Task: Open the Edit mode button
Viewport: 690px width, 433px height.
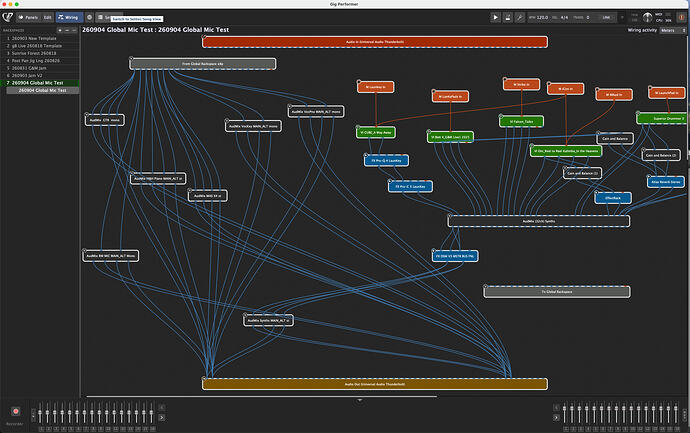Action: click(48, 18)
